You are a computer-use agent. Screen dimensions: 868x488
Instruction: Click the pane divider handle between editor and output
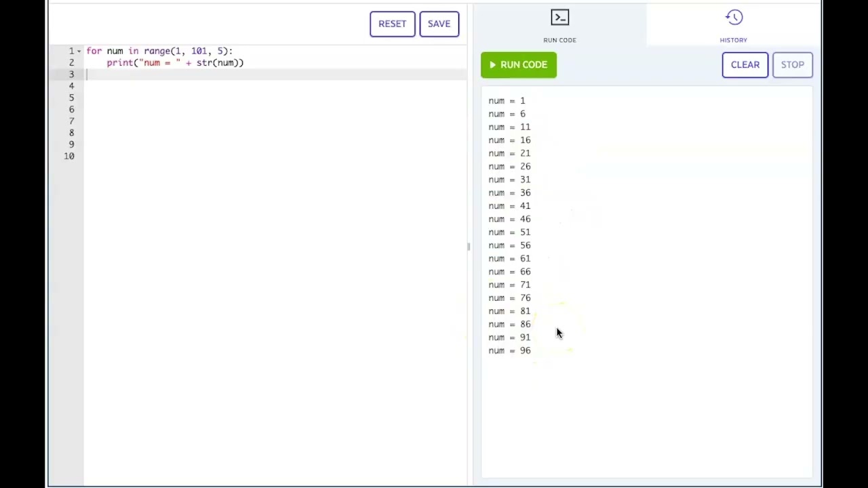click(469, 246)
